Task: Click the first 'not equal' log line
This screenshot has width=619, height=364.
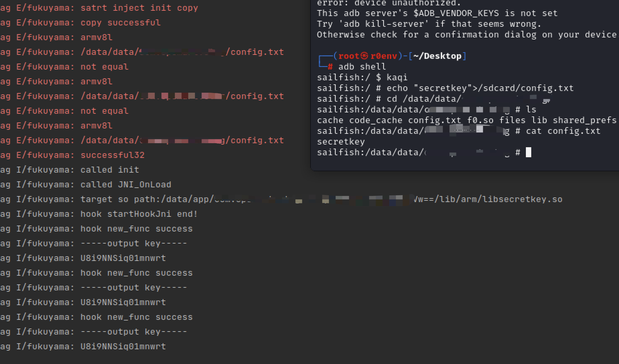Action: pyautogui.click(x=104, y=67)
